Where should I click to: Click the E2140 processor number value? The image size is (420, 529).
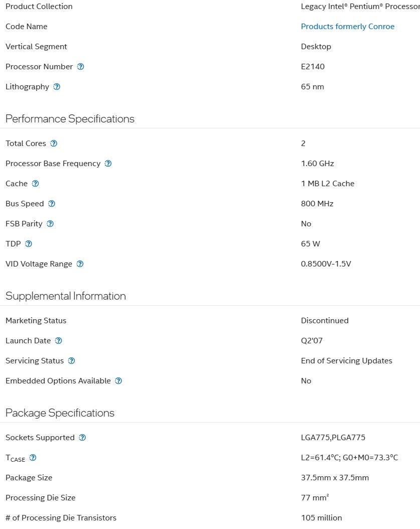pyautogui.click(x=313, y=67)
